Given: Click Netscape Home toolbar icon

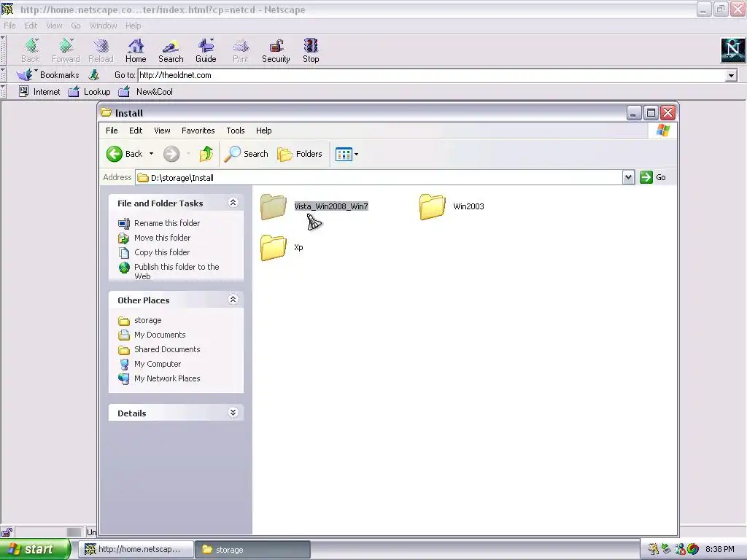Looking at the screenshot, I should point(136,46).
